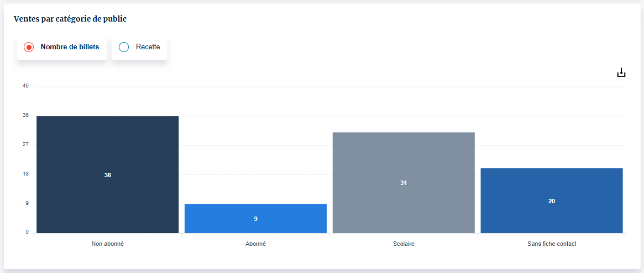This screenshot has width=644, height=273.
Task: Click the 27 y-axis tick label
Action: [x=26, y=145]
